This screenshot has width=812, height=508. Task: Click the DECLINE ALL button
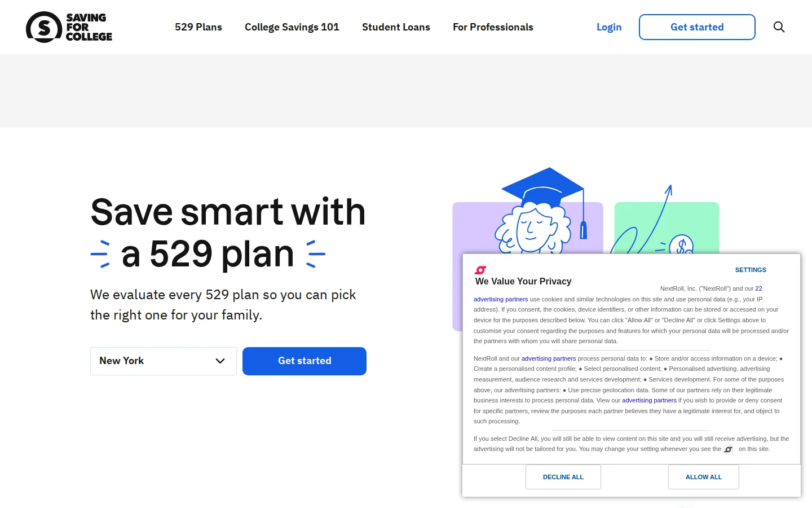(x=563, y=477)
